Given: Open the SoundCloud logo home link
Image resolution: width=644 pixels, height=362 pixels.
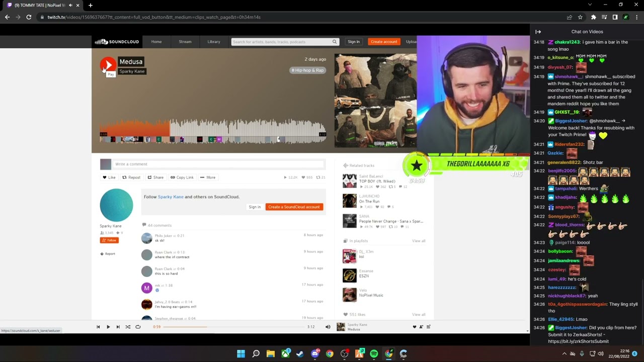Looking at the screenshot, I should click(x=117, y=42).
